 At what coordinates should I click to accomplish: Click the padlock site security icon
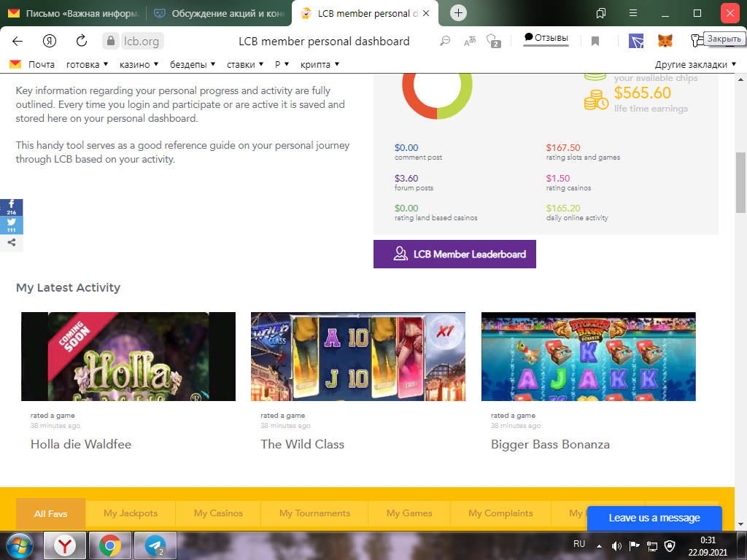(x=111, y=41)
